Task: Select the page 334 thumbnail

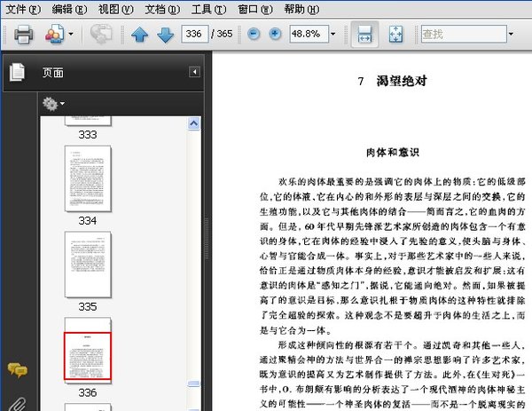Action: click(88, 178)
